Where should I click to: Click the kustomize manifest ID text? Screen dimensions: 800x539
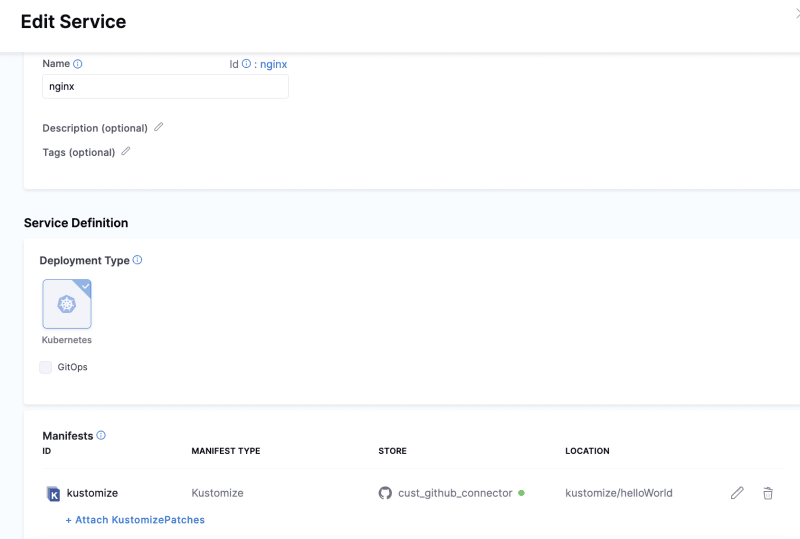92,493
